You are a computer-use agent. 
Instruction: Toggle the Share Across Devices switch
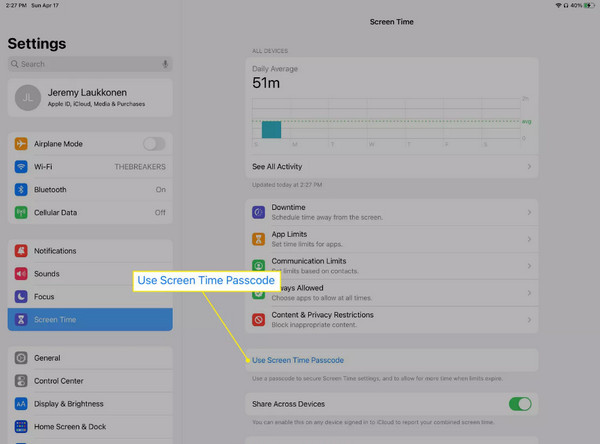click(x=520, y=404)
